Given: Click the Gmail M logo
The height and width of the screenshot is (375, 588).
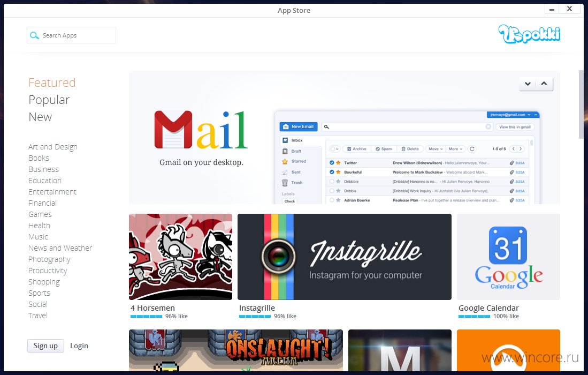Looking at the screenshot, I should 173,130.
